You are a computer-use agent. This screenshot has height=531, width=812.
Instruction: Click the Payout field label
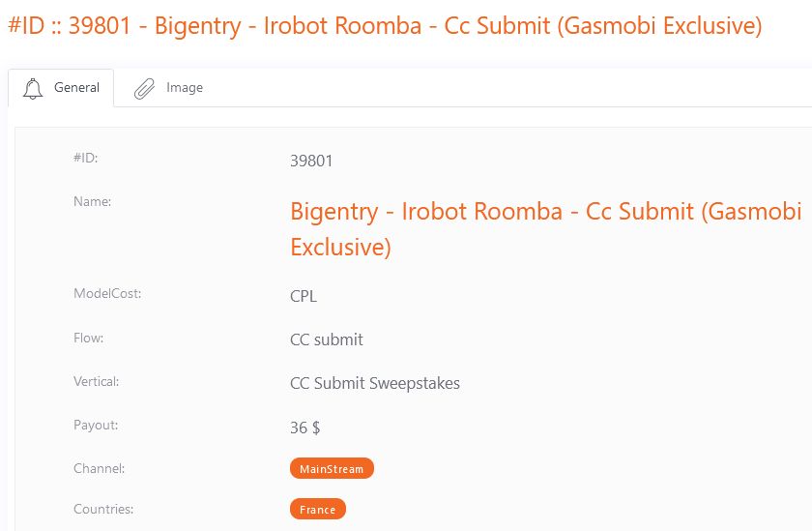tap(95, 425)
